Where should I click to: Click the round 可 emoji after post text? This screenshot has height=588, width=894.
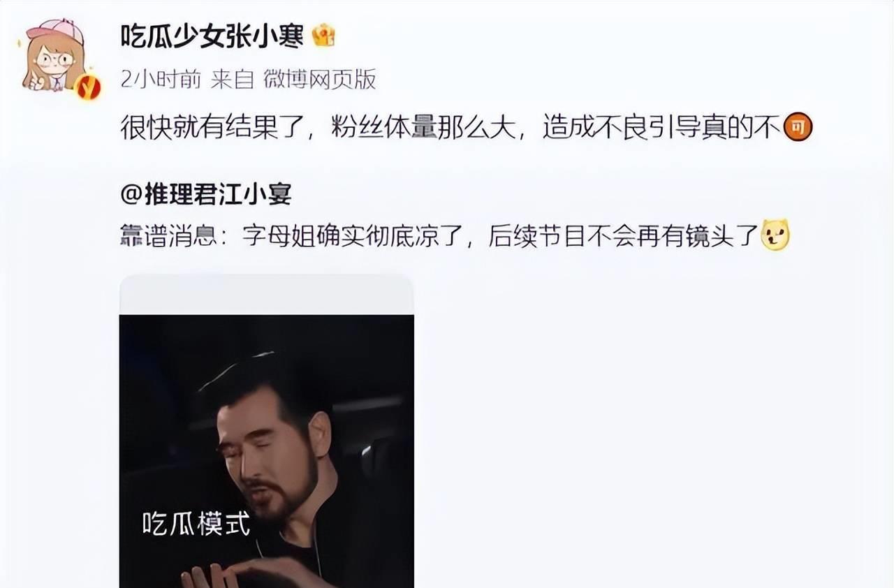coord(798,128)
